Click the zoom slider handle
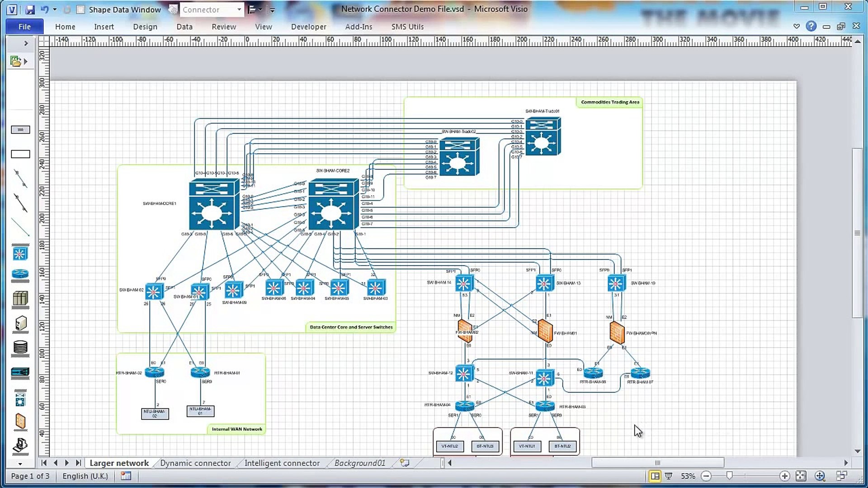868x488 pixels. (x=729, y=476)
